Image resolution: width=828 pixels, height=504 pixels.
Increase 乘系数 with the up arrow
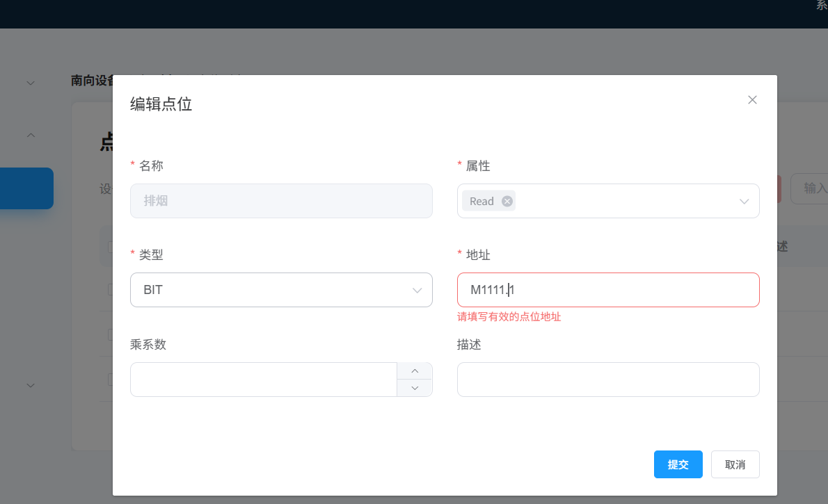pyautogui.click(x=415, y=371)
